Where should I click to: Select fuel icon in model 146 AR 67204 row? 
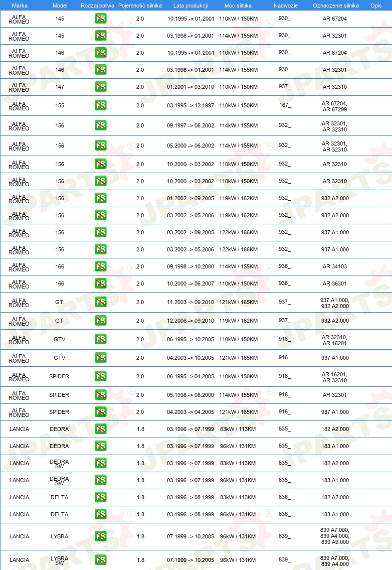click(x=101, y=53)
